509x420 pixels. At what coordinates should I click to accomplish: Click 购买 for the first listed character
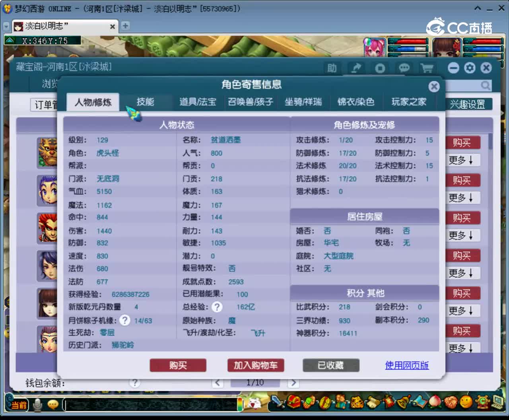point(461,142)
